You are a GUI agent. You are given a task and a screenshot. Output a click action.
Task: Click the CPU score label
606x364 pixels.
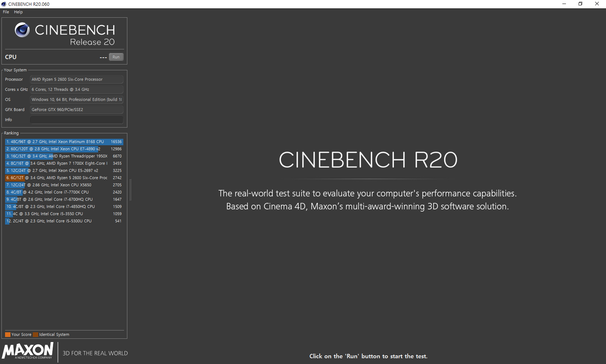click(x=11, y=57)
